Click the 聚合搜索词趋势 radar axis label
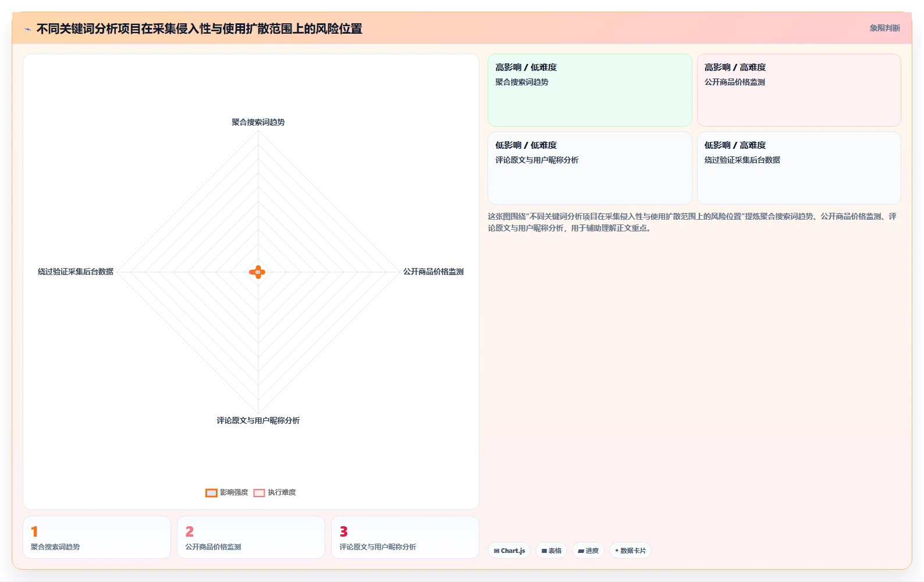This screenshot has width=924, height=582. (x=258, y=122)
